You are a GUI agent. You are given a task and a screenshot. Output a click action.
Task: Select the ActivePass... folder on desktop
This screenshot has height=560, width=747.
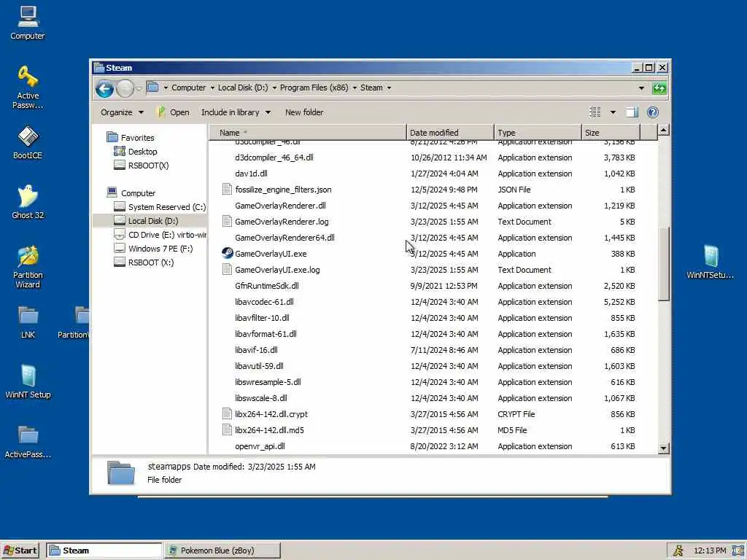click(x=28, y=441)
